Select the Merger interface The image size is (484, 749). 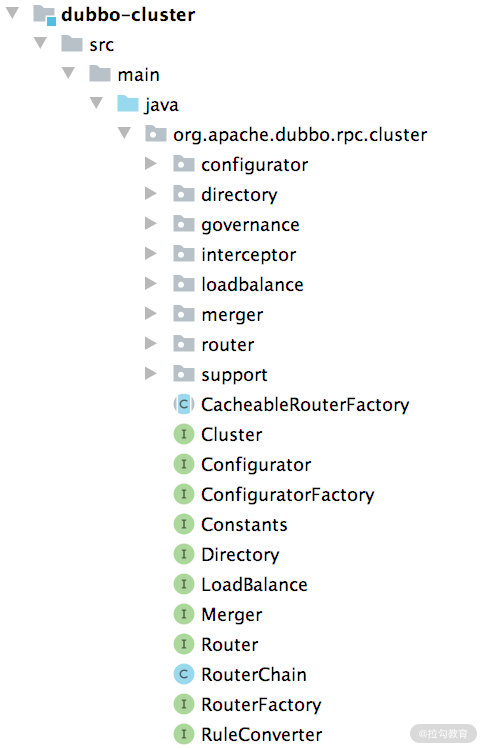click(232, 614)
